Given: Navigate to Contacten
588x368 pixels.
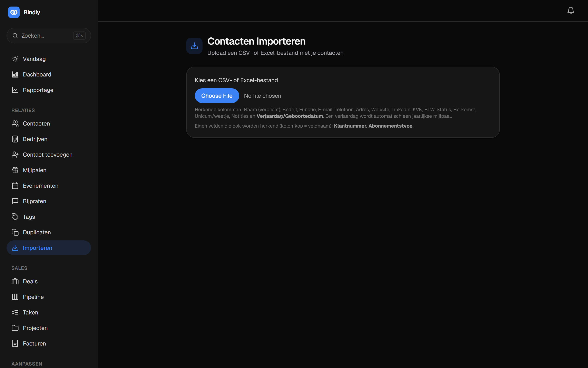Looking at the screenshot, I should click(x=49, y=124).
